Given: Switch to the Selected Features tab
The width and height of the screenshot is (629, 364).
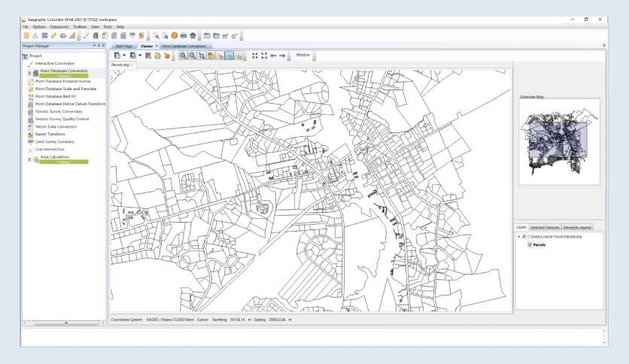Looking at the screenshot, I should [x=545, y=226].
